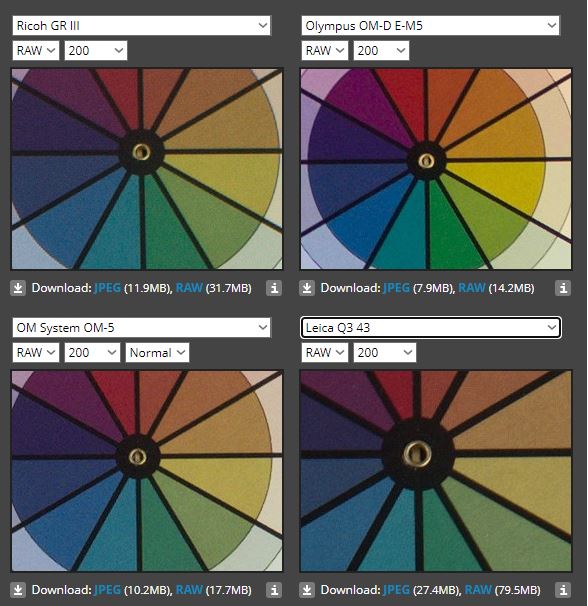Screen dimensions: 588x606
Task: Change ISO 200 dropdown for Olympus OM-D E-M5
Action: tap(381, 51)
